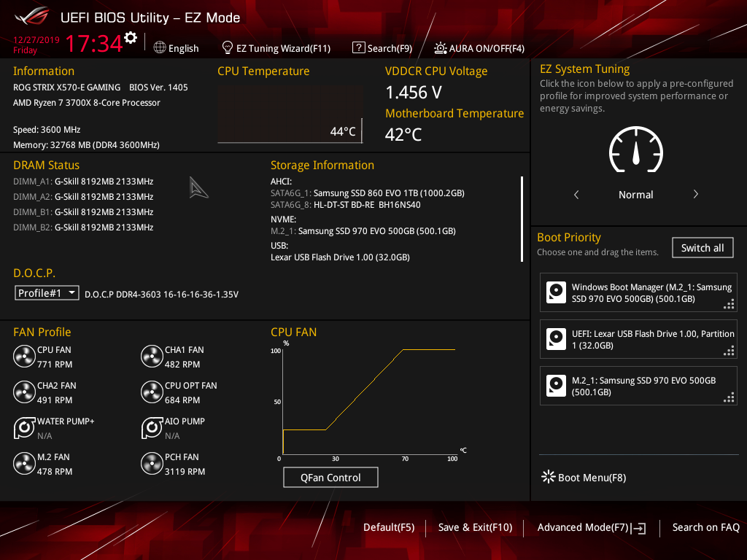The width and height of the screenshot is (747, 560).
Task: Click the EZ Tuning Wizard lightbulb icon
Action: click(228, 47)
